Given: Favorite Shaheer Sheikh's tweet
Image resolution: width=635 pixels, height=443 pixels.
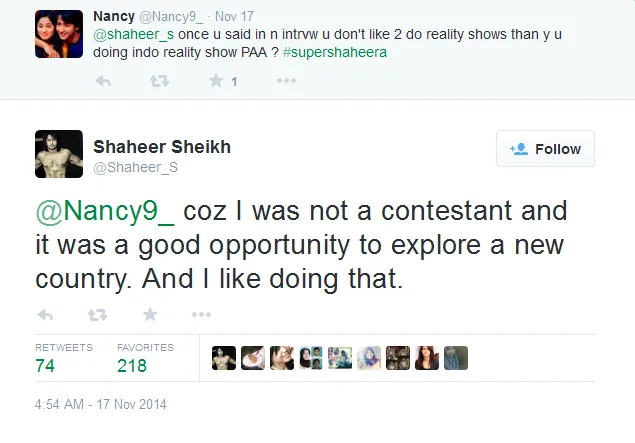Looking at the screenshot, I should [150, 314].
